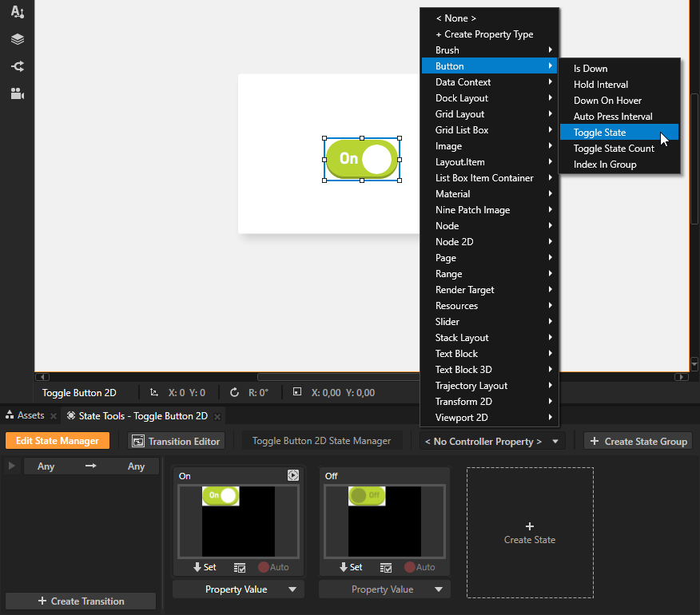
Task: Open the No Controller Property dropdown
Action: coord(492,441)
